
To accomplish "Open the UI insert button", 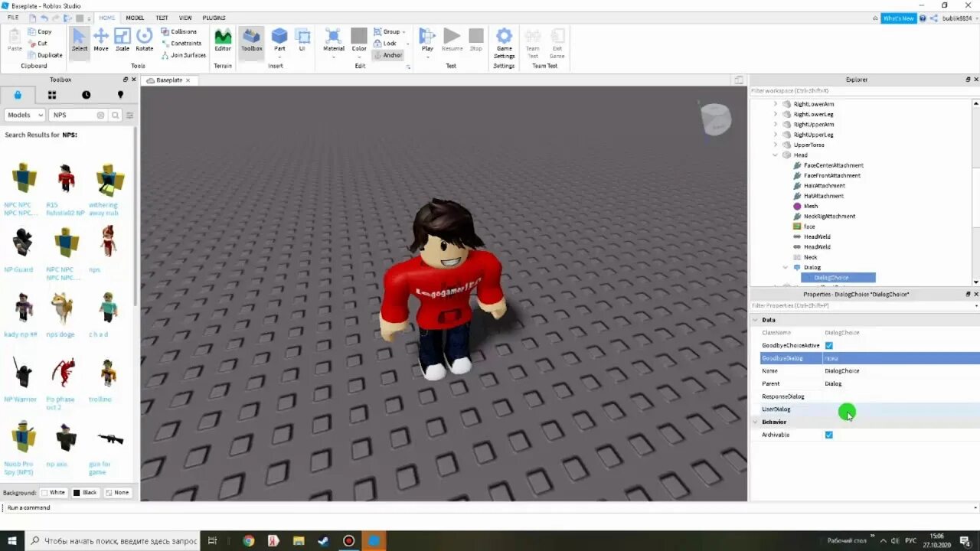I will coord(302,40).
